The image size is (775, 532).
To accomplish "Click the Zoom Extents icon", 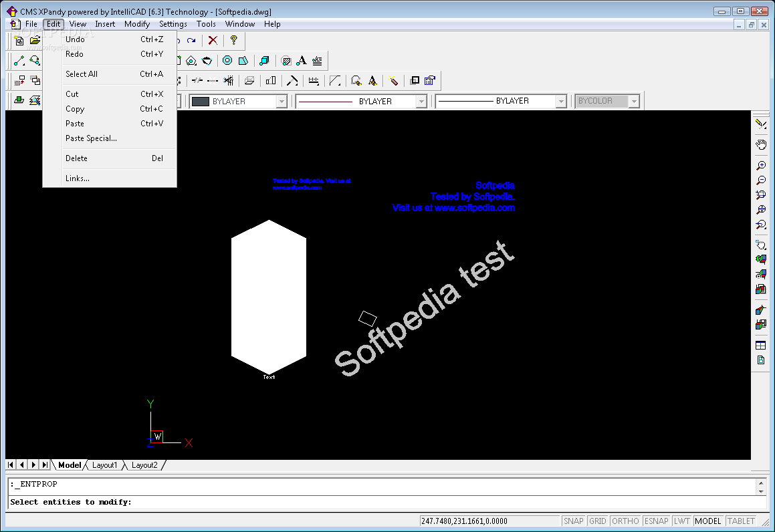I will [x=761, y=210].
